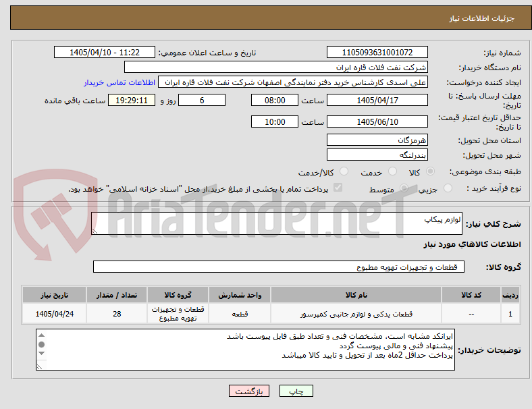Click the request creator field علی اسدی
532x409 pixels.
pos(293,82)
